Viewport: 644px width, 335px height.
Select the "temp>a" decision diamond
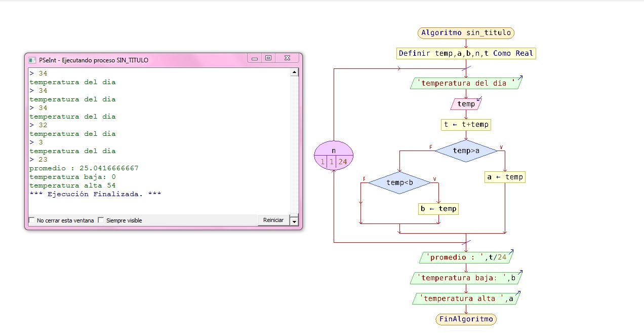[465, 150]
